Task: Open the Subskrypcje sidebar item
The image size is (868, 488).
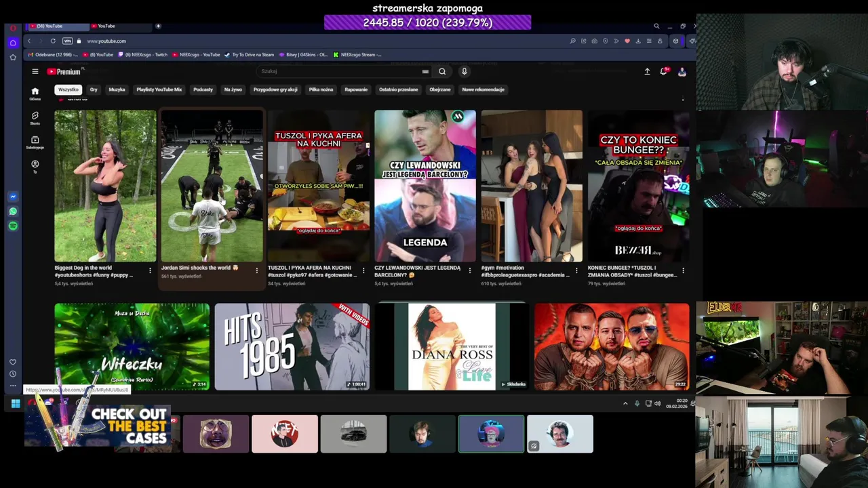Action: [x=35, y=142]
